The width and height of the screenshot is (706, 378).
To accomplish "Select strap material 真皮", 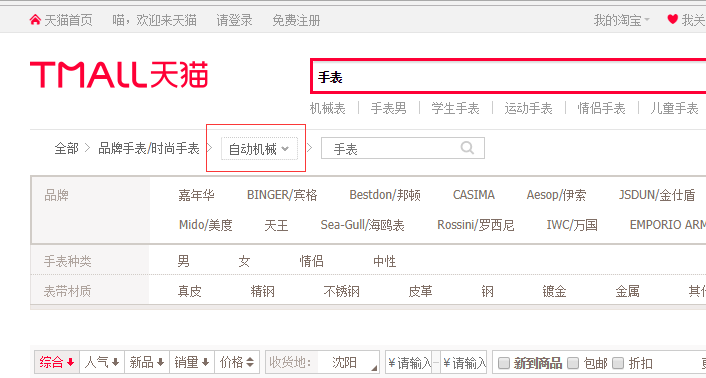I will tap(190, 291).
